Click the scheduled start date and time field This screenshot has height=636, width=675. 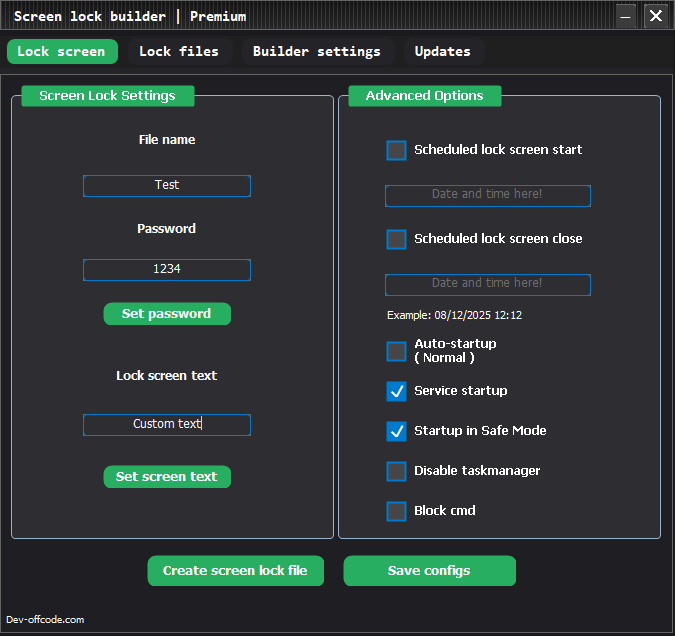point(488,195)
